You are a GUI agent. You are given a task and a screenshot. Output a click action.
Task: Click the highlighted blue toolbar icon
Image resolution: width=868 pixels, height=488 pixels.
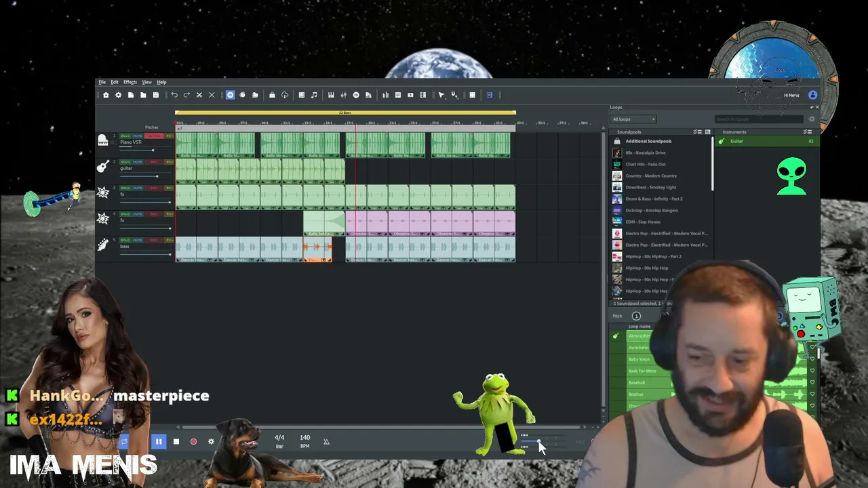click(230, 95)
